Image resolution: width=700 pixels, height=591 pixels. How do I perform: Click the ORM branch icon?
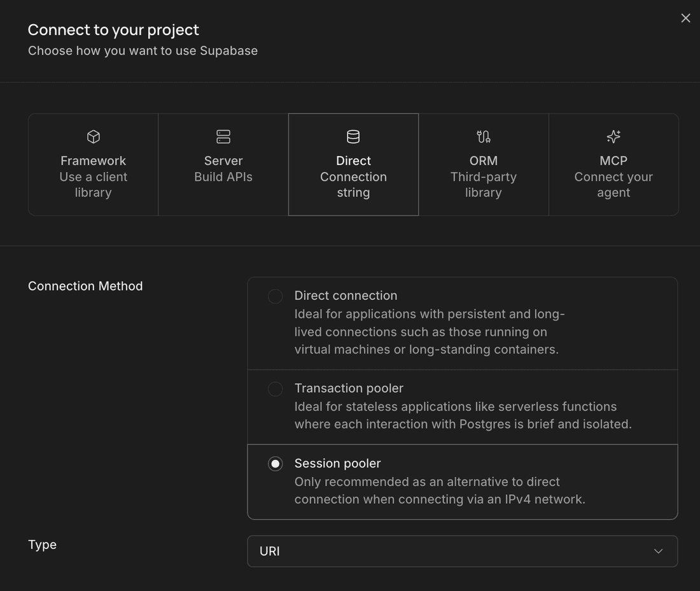[x=484, y=137]
